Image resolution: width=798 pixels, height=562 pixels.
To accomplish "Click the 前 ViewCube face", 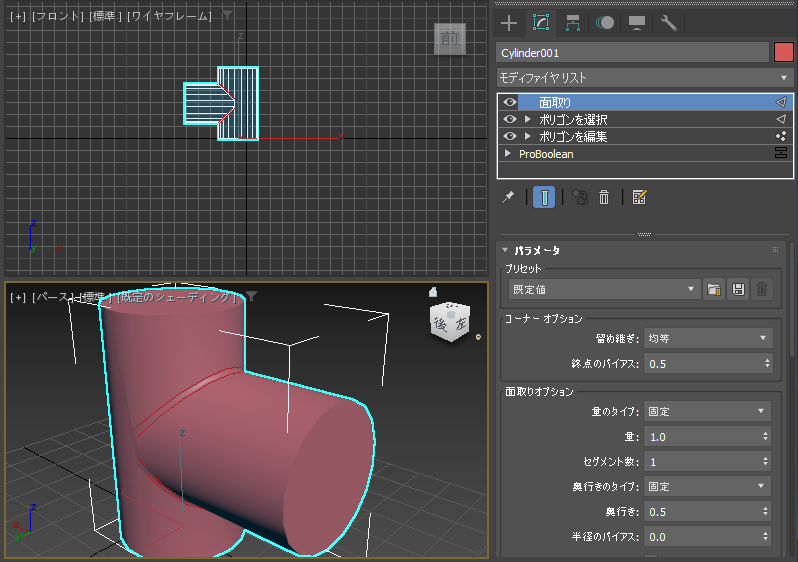I will click(450, 38).
